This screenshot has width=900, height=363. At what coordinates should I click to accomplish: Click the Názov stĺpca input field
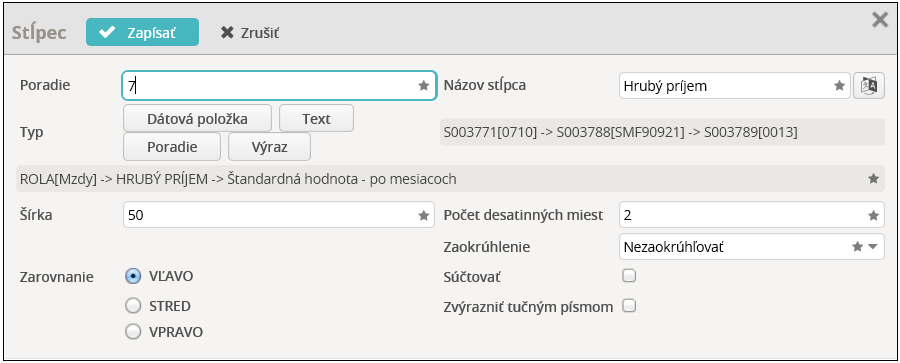click(x=734, y=86)
